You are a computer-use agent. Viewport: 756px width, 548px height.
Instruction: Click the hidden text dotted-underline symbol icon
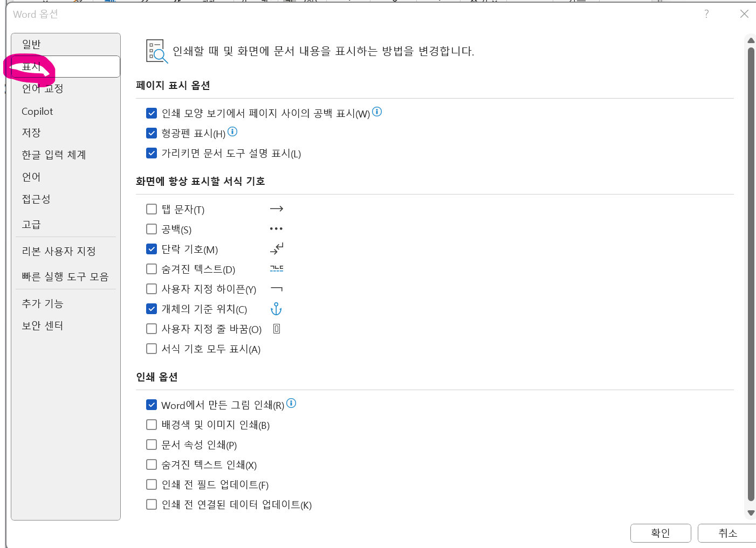pyautogui.click(x=277, y=268)
